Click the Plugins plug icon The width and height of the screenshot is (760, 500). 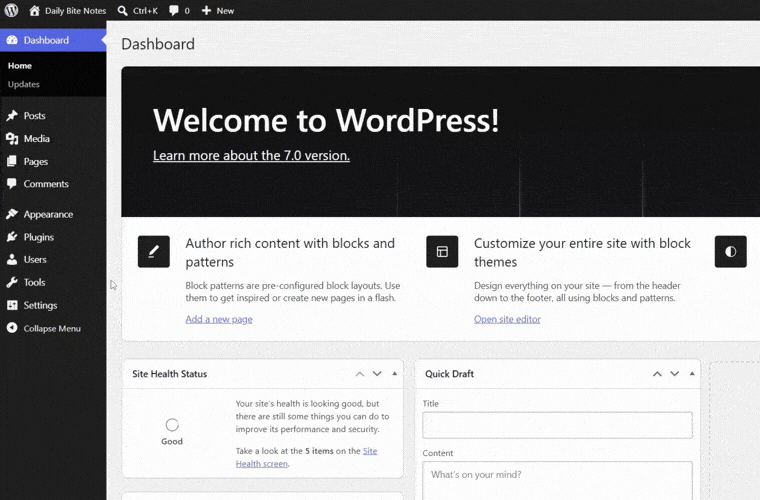pos(12,237)
